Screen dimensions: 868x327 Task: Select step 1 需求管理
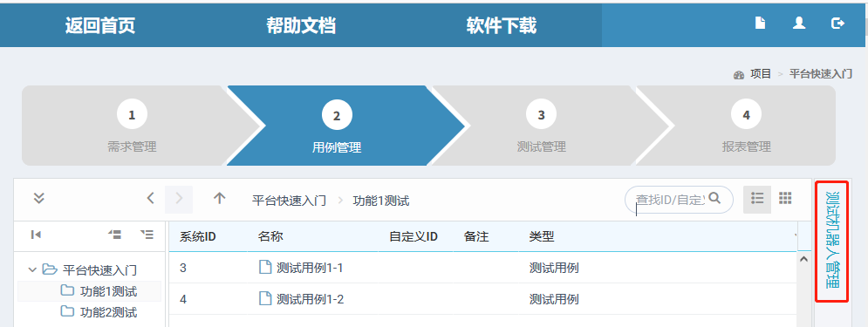pos(132,126)
